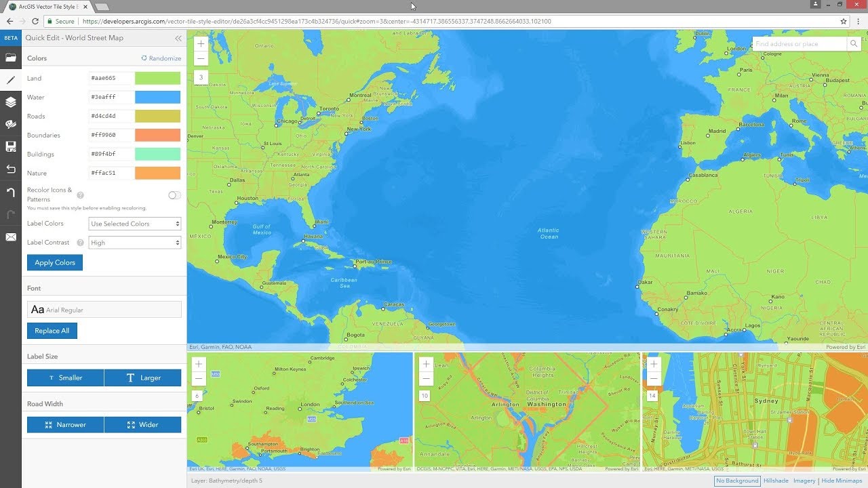
Task: Click the back arrow icon in sidebar
Action: (x=11, y=169)
